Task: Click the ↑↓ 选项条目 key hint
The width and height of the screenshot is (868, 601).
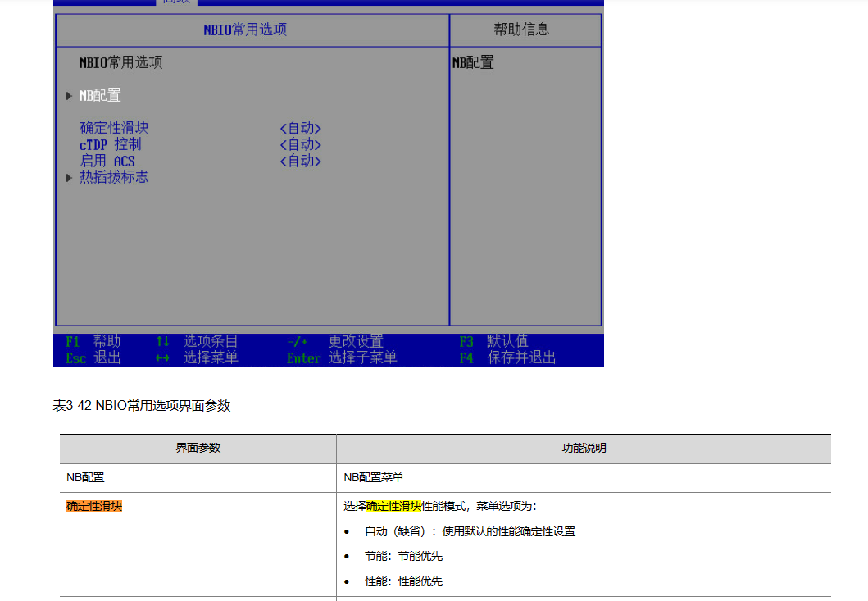Action: click(197, 341)
